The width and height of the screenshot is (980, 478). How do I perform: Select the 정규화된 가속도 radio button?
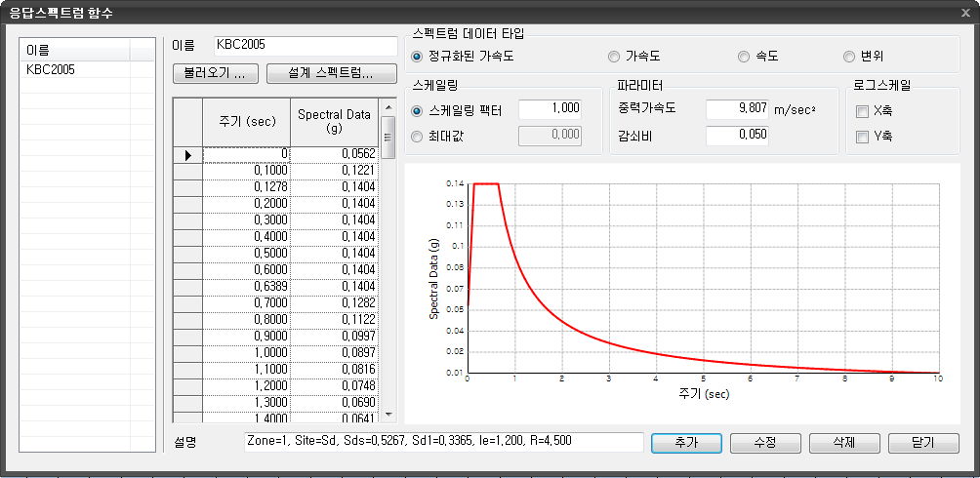pos(420,57)
